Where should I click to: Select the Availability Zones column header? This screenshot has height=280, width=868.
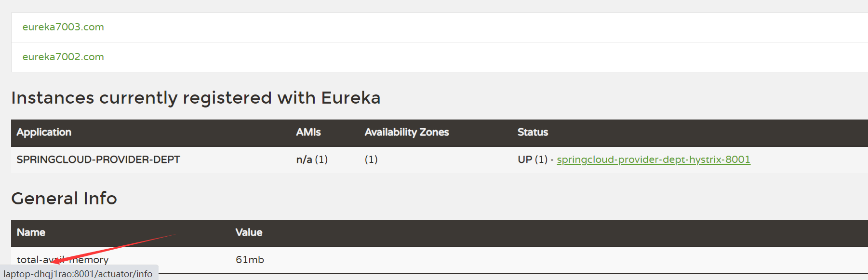[407, 132]
